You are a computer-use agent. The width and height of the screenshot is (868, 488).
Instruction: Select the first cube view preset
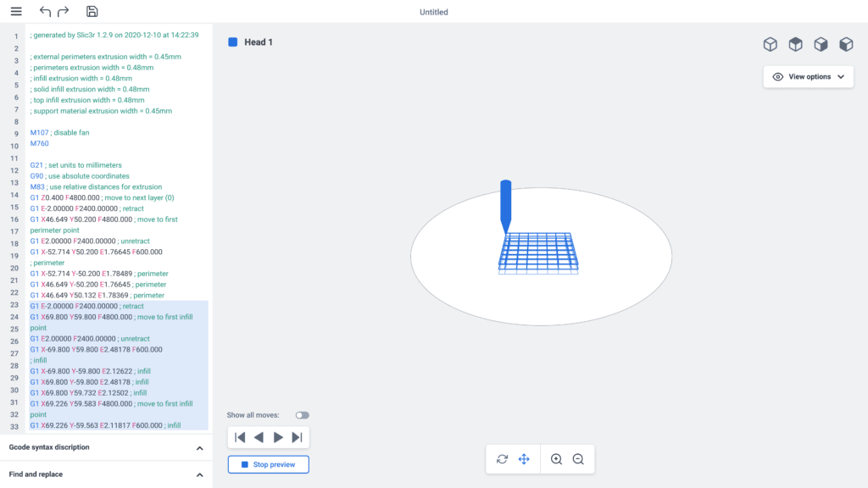click(770, 44)
